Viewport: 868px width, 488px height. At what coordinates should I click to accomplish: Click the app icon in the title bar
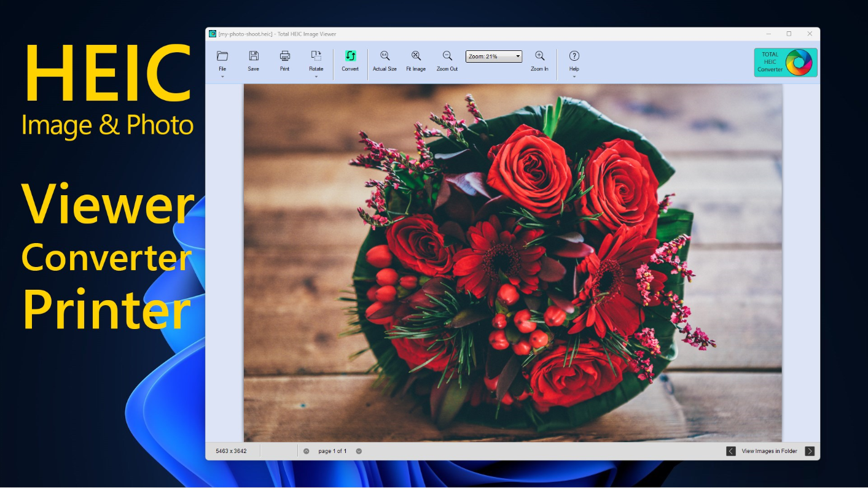(x=213, y=34)
